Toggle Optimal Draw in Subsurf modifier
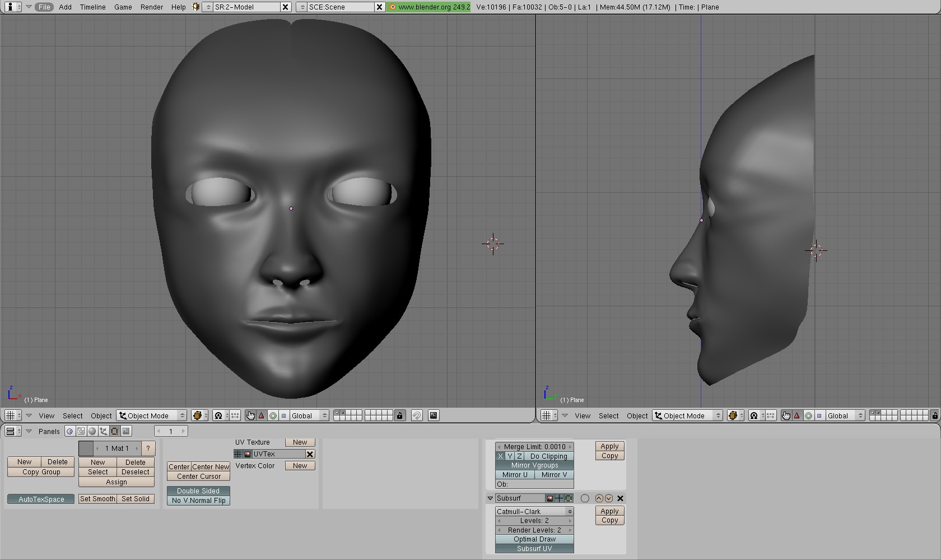 [534, 539]
